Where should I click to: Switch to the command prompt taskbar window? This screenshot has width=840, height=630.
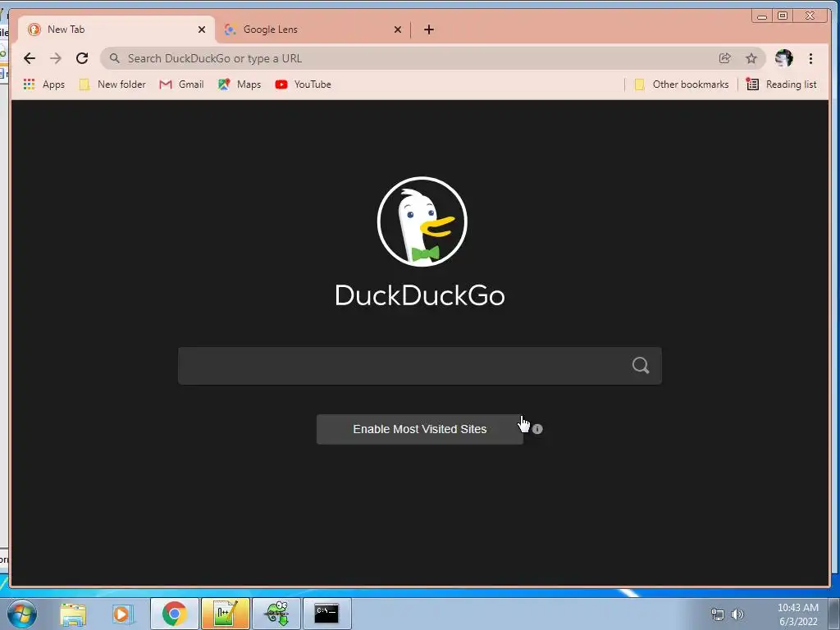(x=326, y=614)
